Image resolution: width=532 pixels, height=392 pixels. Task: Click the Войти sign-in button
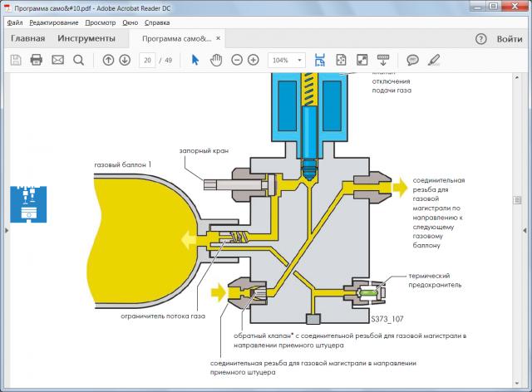pyautogui.click(x=510, y=38)
